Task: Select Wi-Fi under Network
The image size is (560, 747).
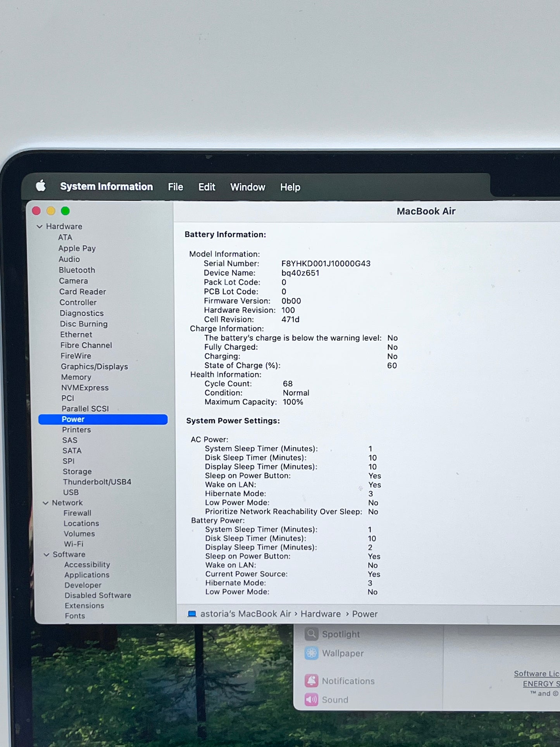Action: (74, 544)
